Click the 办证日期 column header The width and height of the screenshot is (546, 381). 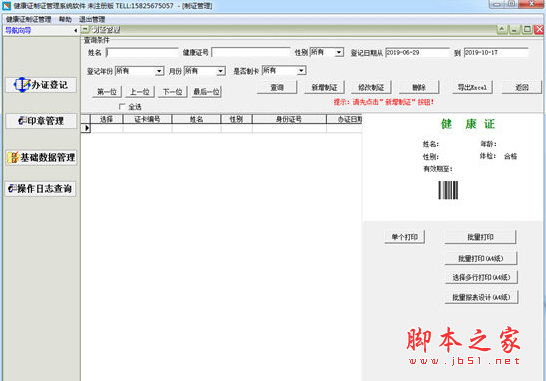[344, 119]
